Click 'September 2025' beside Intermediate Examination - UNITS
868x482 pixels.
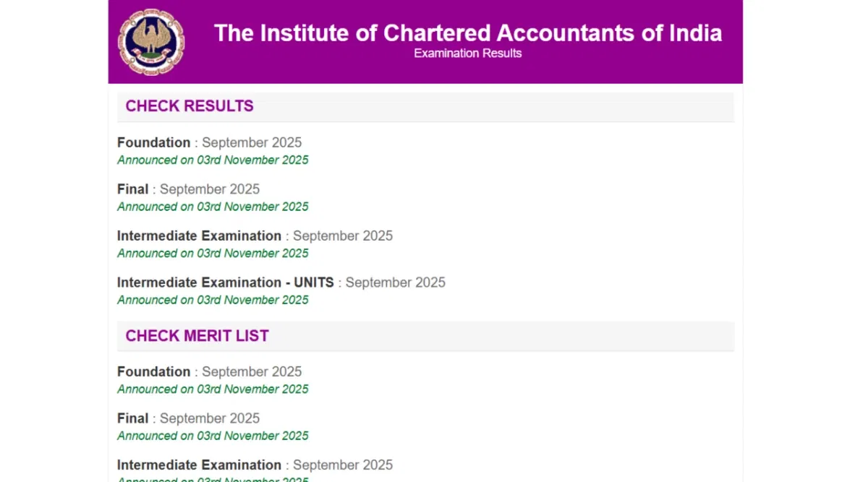coord(395,283)
